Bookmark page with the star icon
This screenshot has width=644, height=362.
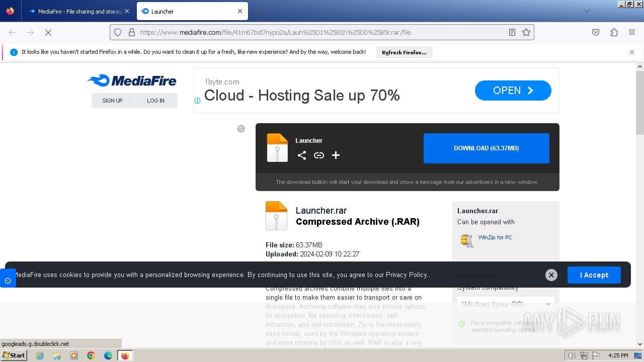click(526, 32)
